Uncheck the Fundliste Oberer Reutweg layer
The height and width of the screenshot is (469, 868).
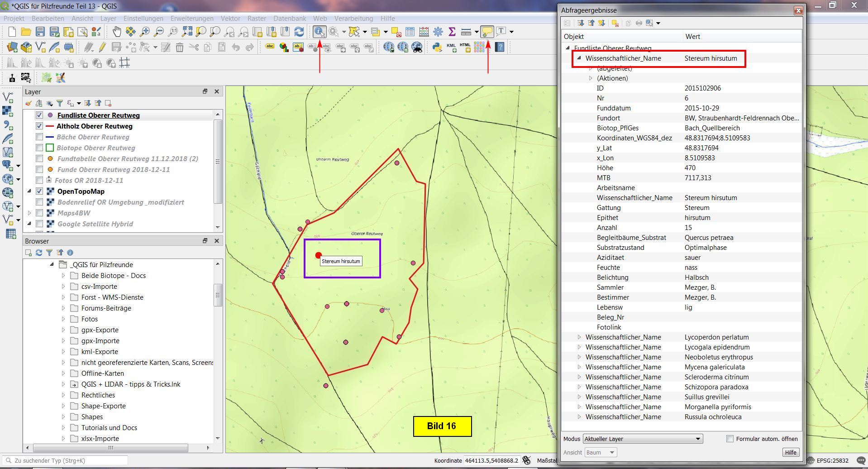tap(39, 115)
